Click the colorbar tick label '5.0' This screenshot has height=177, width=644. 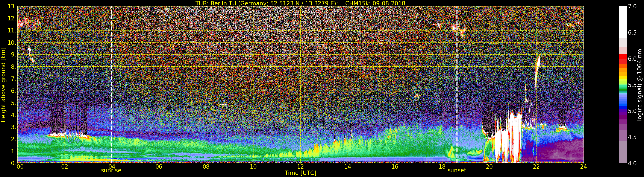point(632,111)
